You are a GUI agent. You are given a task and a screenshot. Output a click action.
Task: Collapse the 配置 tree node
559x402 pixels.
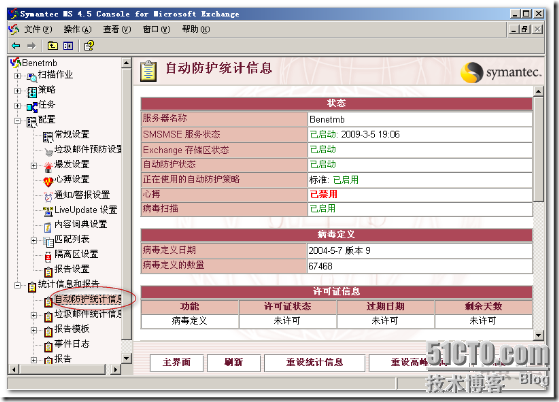(x=17, y=121)
